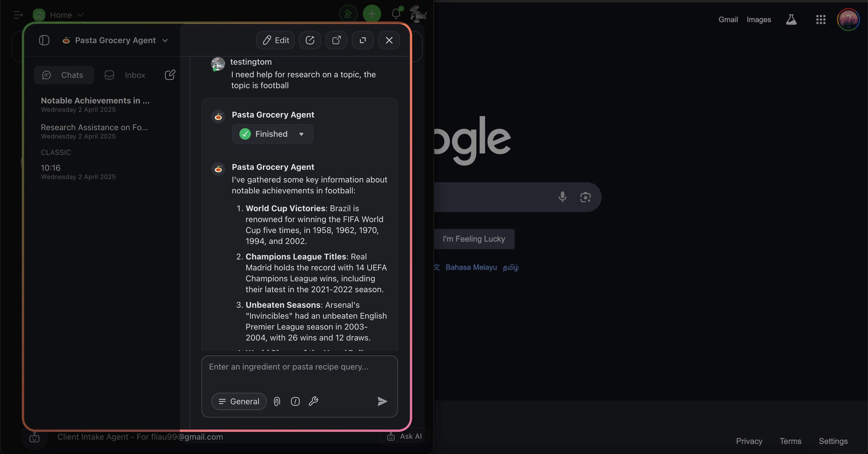Viewport: 868px width, 454px height.
Task: Open the 10:16 classic chat
Action: pos(78,172)
